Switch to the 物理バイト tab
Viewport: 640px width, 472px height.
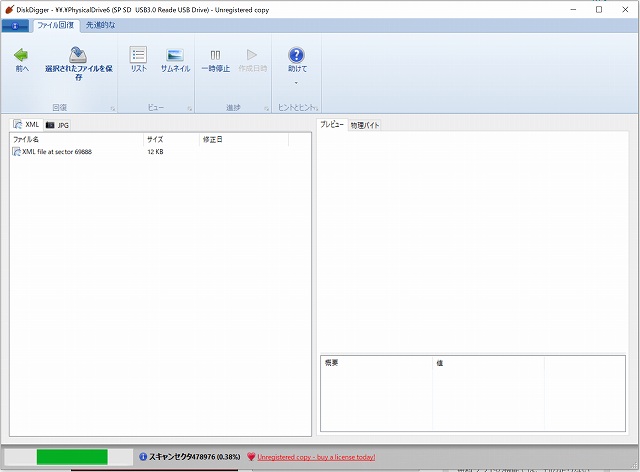[x=364, y=125]
